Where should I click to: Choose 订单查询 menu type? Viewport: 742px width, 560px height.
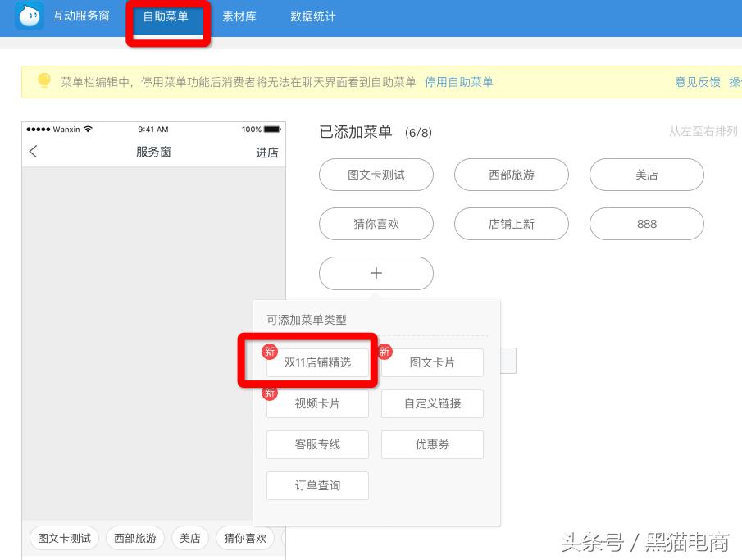[x=317, y=485]
